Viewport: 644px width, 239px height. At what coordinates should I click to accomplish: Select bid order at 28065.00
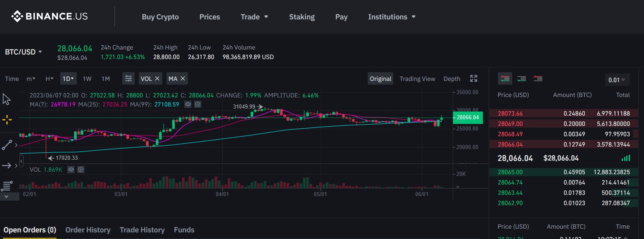[x=564, y=172]
